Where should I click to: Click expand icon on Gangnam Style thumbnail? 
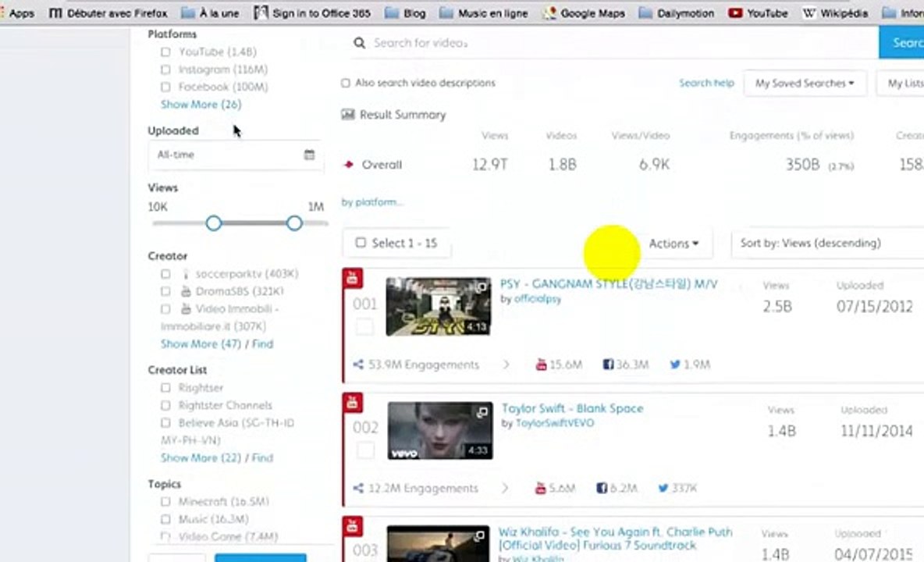(x=482, y=287)
